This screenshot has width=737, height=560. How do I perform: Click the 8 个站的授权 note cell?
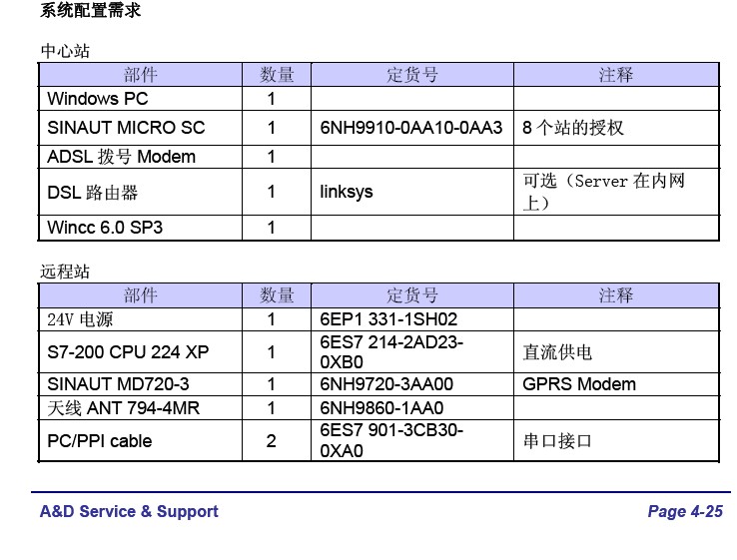point(573,128)
